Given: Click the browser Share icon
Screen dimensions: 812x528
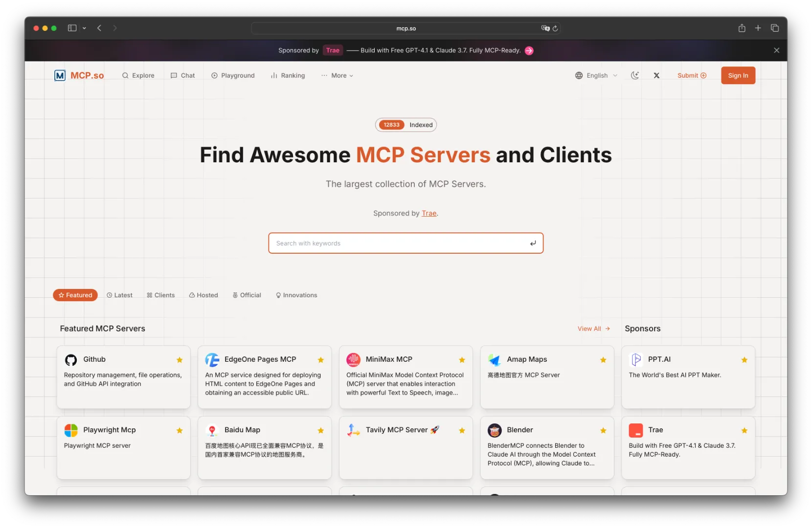Looking at the screenshot, I should [742, 28].
